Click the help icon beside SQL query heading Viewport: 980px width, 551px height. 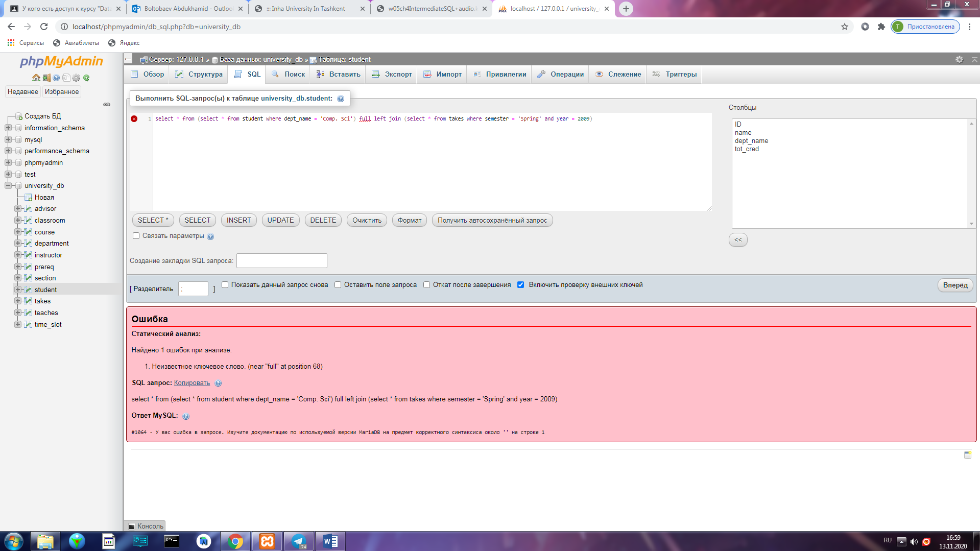[x=341, y=99]
